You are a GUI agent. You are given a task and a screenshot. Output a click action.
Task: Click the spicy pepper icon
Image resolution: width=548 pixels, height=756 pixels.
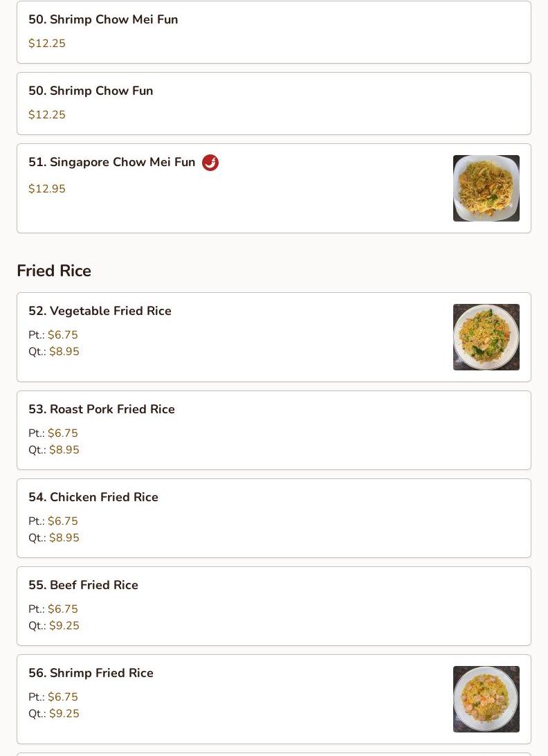210,163
